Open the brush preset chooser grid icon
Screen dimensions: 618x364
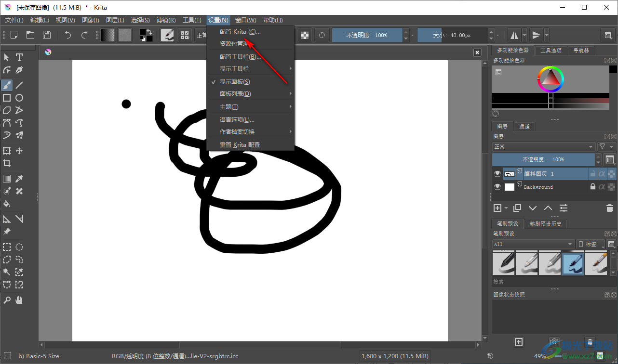(x=184, y=35)
